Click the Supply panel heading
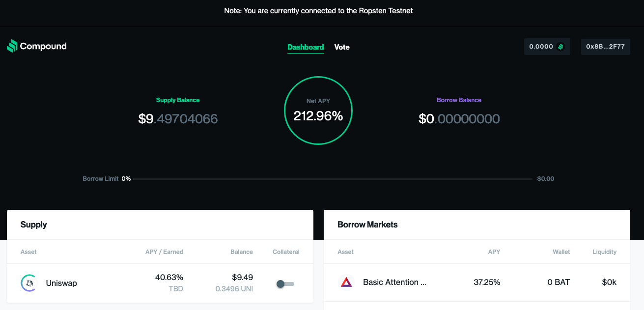 33,225
